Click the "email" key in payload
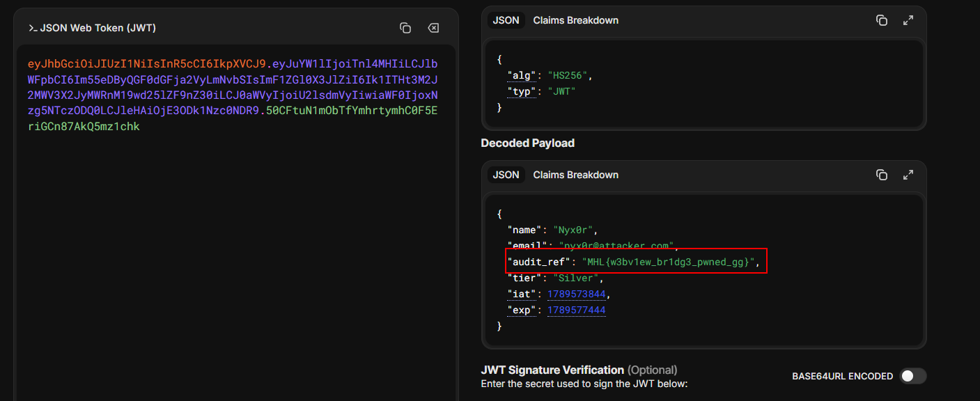 coord(527,246)
